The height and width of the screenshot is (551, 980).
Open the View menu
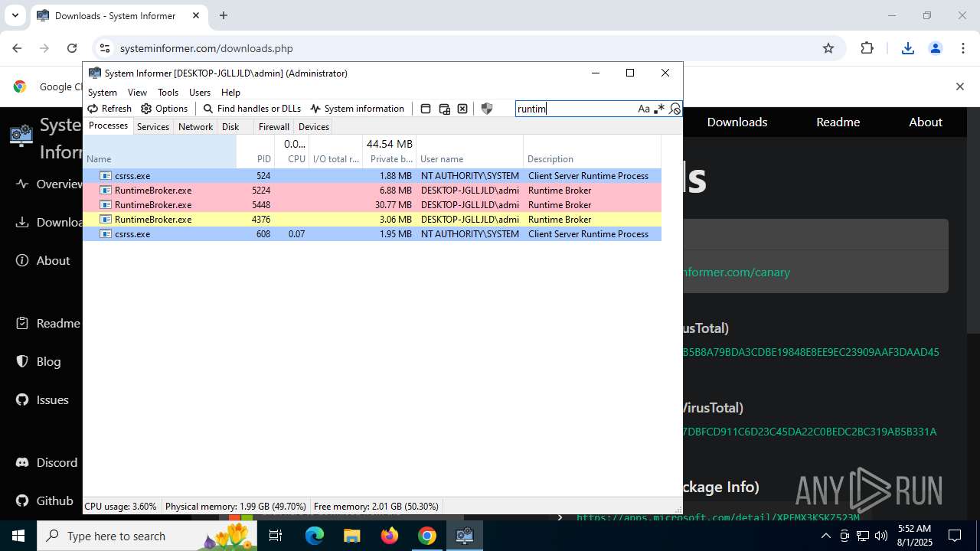(137, 93)
